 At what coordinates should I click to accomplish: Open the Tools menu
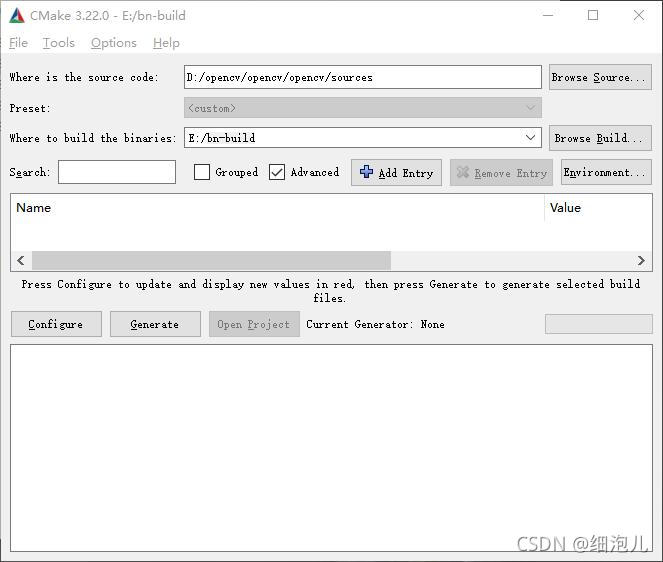[59, 43]
